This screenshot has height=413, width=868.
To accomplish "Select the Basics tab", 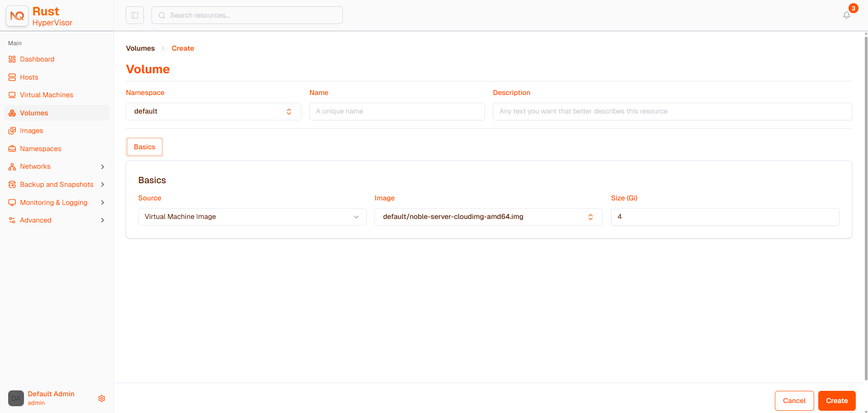I will coord(145,147).
